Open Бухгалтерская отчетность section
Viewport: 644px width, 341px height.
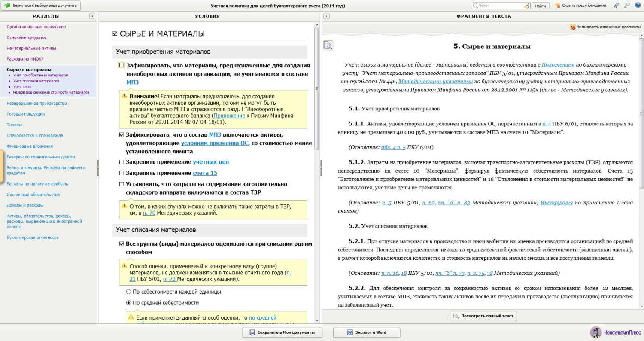coord(33,237)
